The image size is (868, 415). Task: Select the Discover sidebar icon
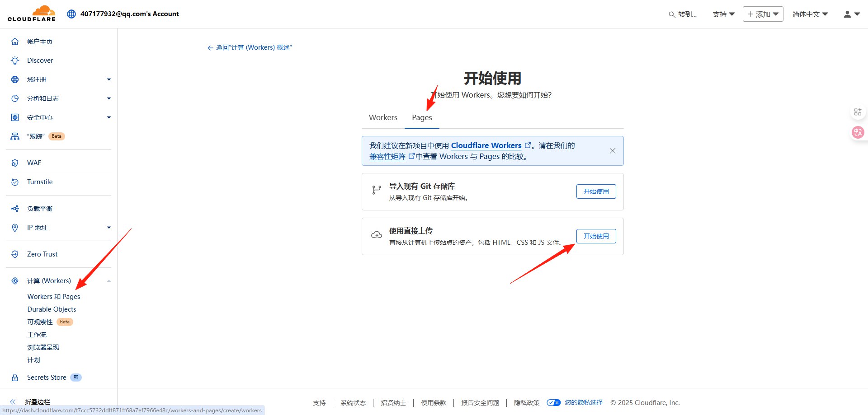pyautogui.click(x=15, y=60)
